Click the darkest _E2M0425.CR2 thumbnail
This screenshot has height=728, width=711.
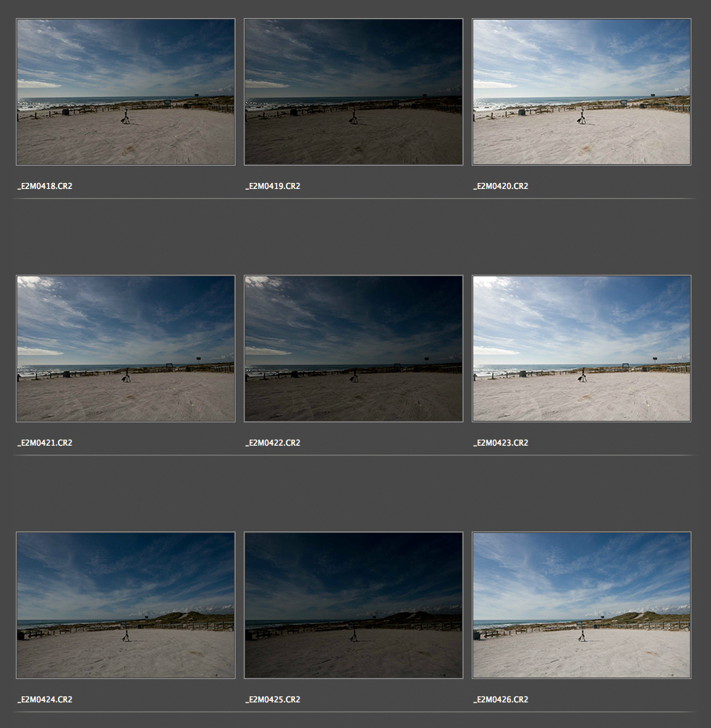[x=354, y=605]
